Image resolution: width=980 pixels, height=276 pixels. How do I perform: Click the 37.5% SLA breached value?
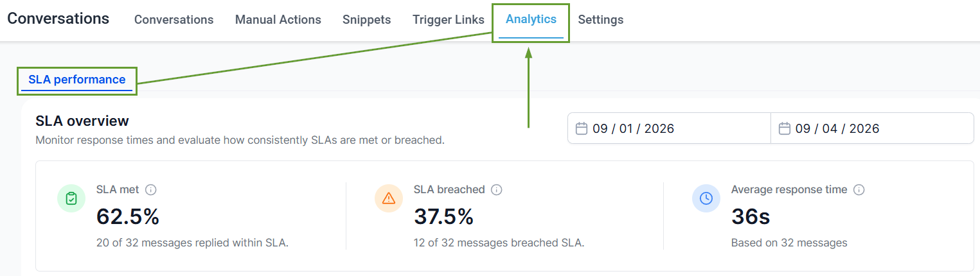click(443, 217)
